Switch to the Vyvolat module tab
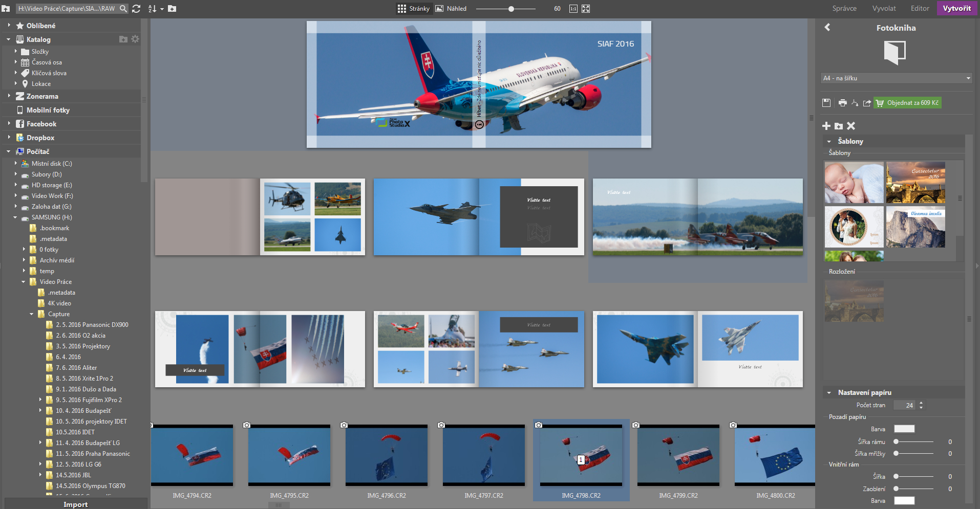The width and height of the screenshot is (980, 509). pos(884,8)
